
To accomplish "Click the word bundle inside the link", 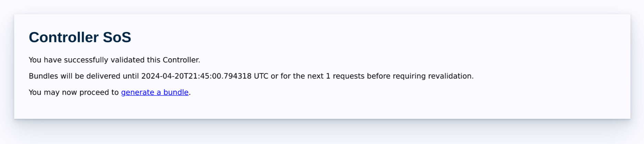I will (x=176, y=92).
